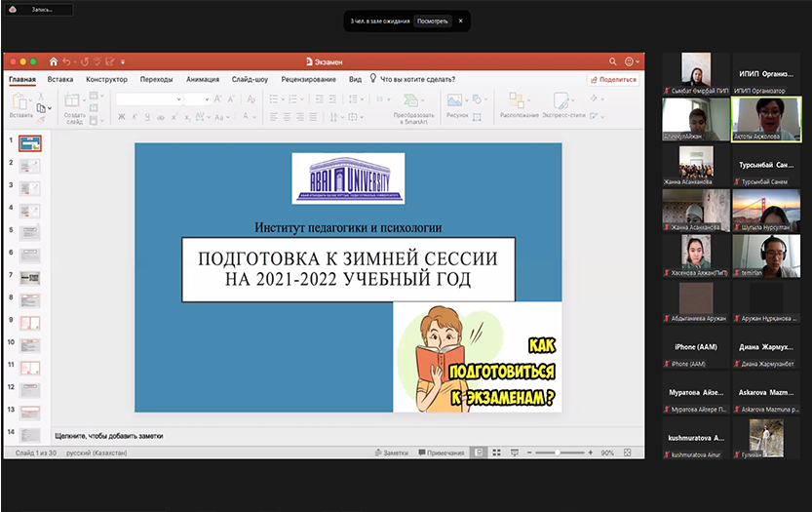Click the Вставить paste icon

pos(20,100)
